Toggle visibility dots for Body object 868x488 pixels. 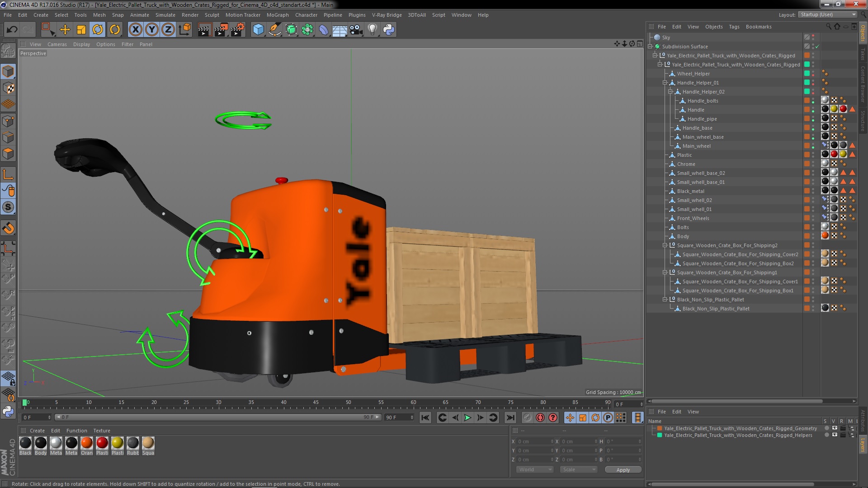tap(813, 236)
